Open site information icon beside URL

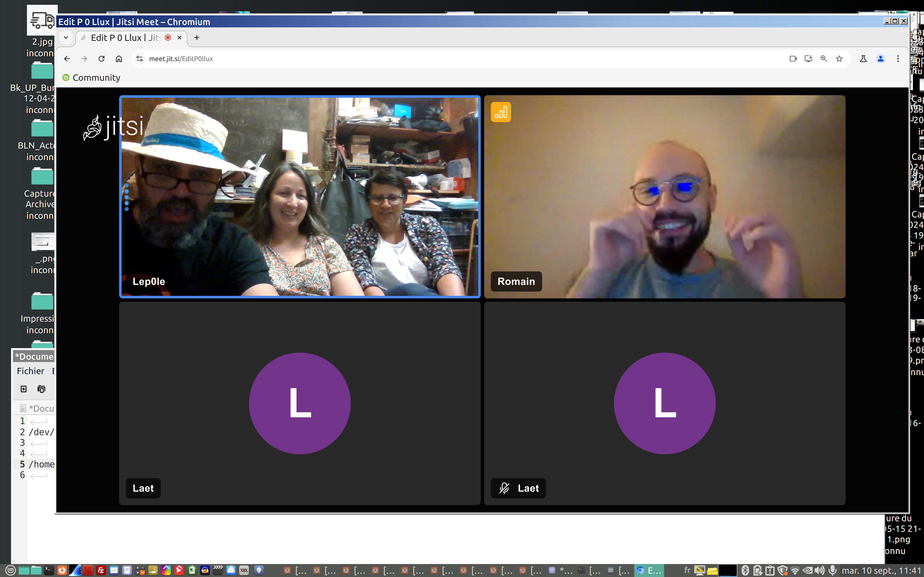pos(140,59)
